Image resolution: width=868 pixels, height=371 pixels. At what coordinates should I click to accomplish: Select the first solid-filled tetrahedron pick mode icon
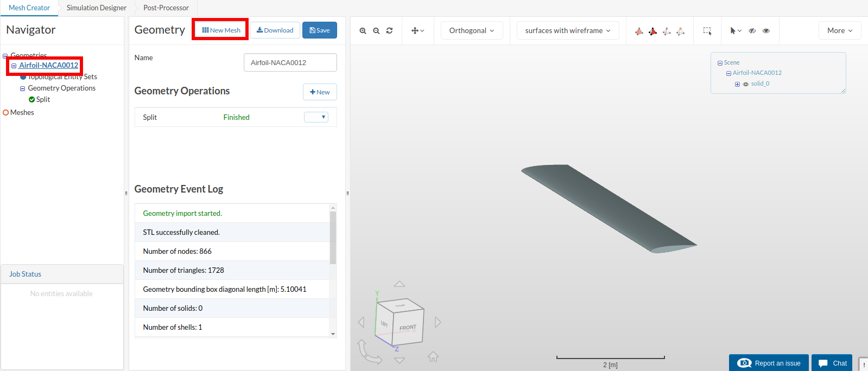click(639, 31)
